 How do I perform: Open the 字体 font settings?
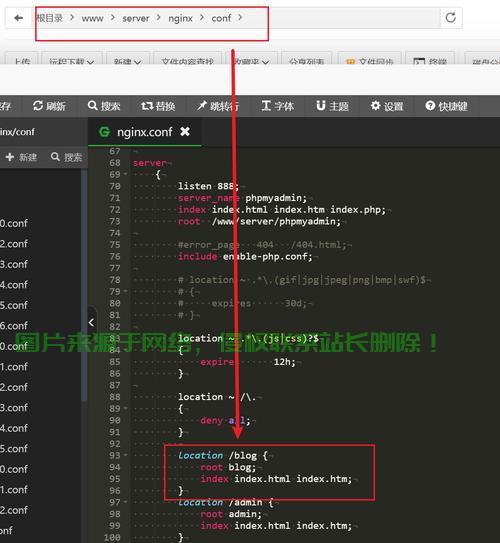(277, 106)
